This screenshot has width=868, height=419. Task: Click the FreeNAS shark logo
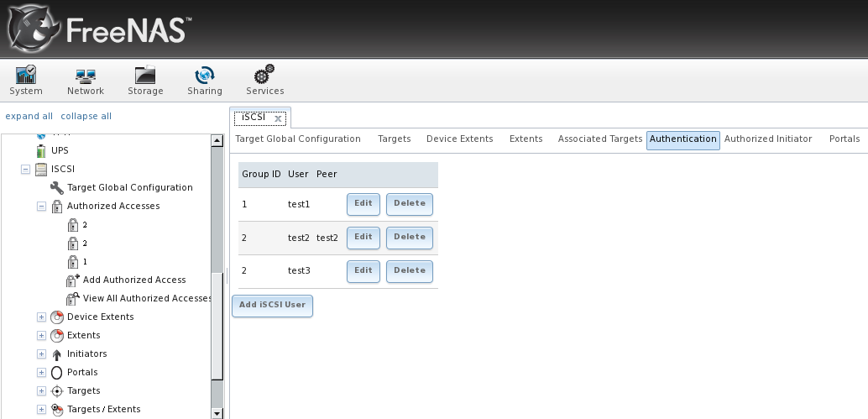point(32,28)
